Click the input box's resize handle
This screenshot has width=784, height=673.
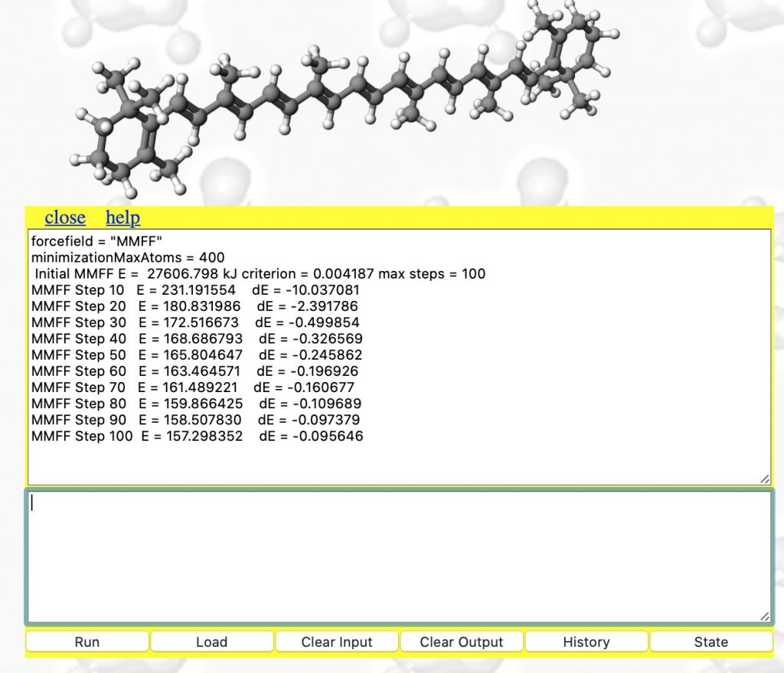click(x=764, y=616)
